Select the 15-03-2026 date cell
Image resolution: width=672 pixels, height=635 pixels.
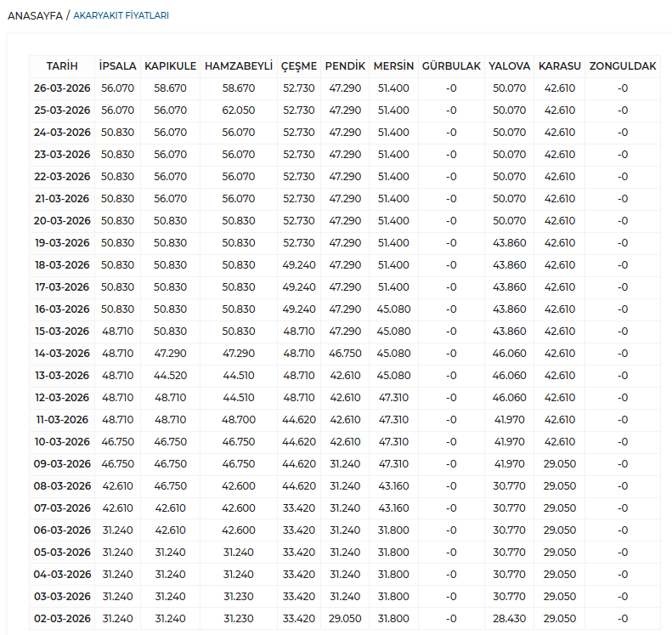coord(62,332)
